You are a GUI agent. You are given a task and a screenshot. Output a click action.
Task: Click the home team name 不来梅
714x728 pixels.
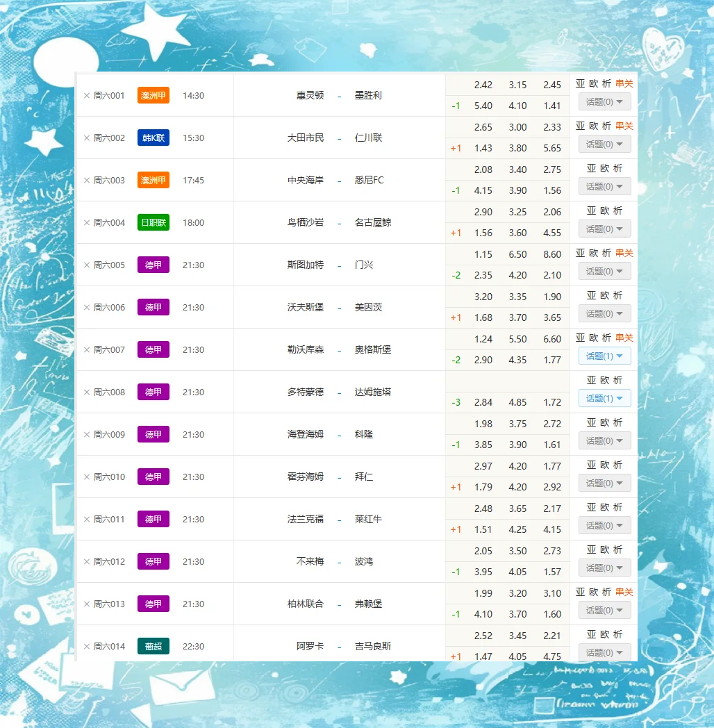coord(310,562)
